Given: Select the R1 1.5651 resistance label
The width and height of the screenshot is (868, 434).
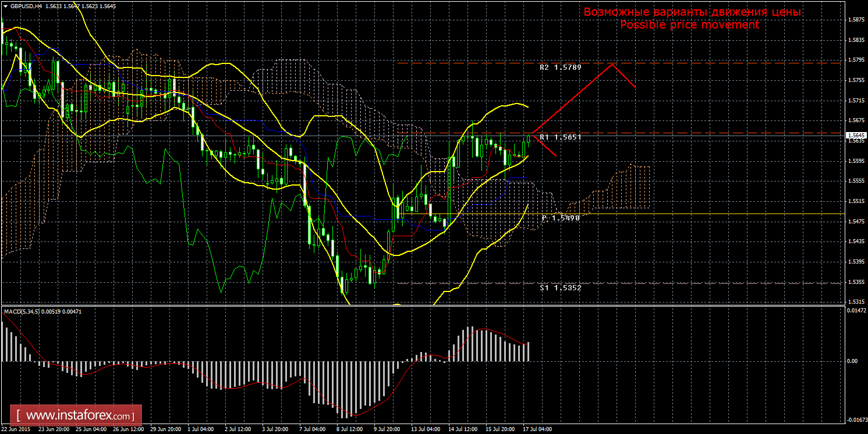Looking at the screenshot, I should pos(561,137).
